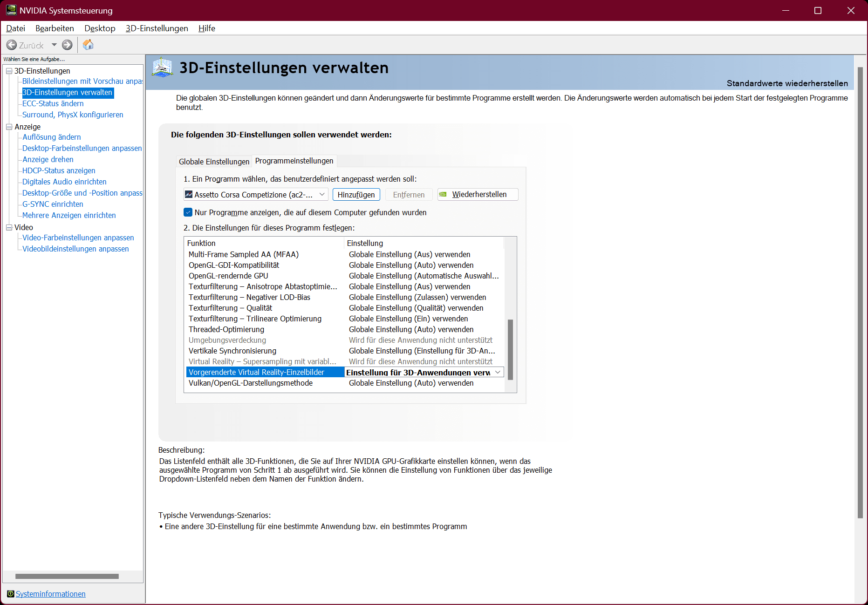Select Vulkan/OpenGL-Darstellungsmethode row

pos(345,383)
